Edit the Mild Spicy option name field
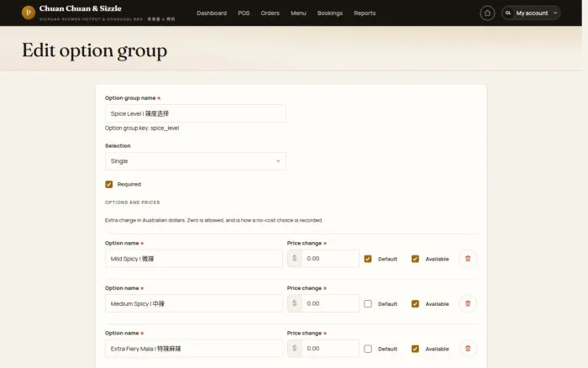The height and width of the screenshot is (368, 588). click(194, 259)
